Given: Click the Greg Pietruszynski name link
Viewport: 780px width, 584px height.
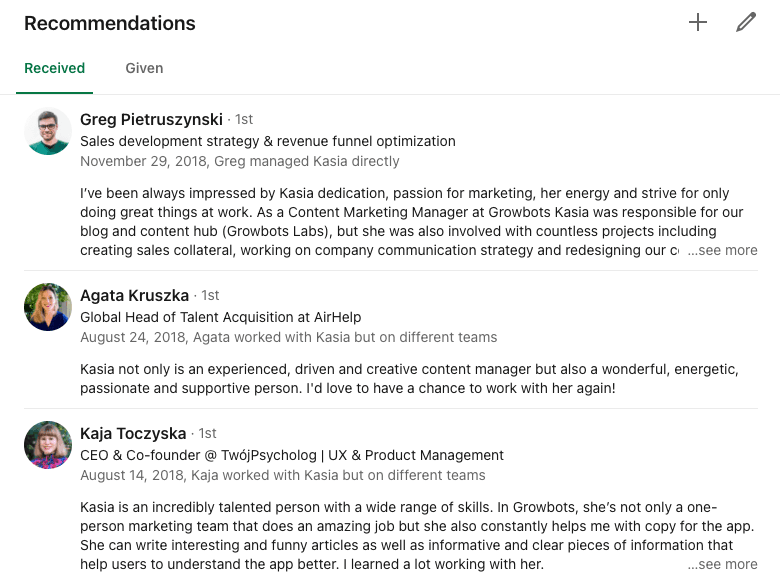Looking at the screenshot, I should click(x=151, y=120).
